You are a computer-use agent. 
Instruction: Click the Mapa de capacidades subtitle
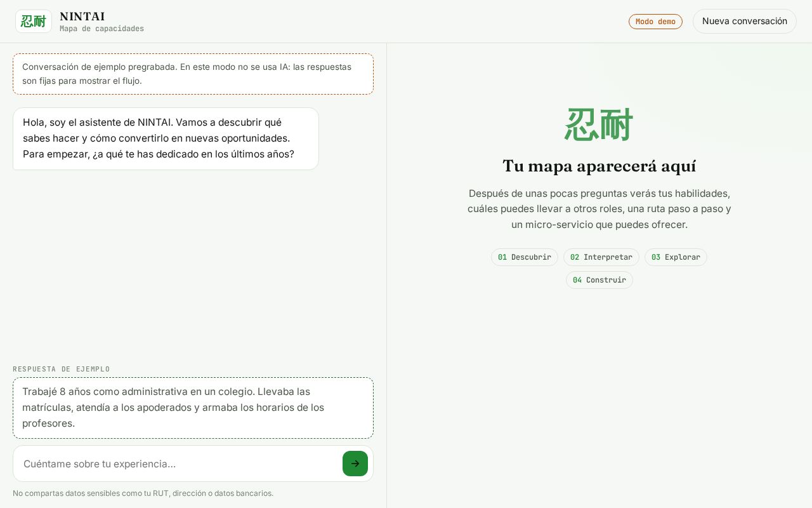pyautogui.click(x=101, y=29)
